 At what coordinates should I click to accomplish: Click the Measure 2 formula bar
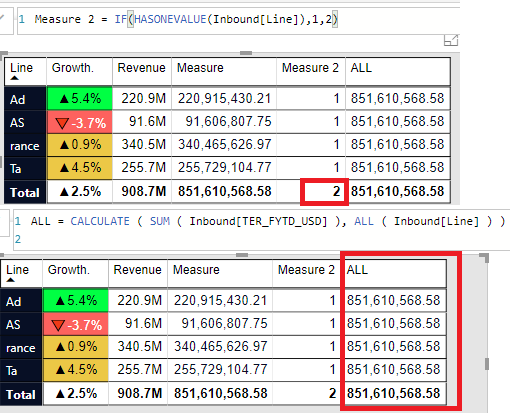click(238, 21)
